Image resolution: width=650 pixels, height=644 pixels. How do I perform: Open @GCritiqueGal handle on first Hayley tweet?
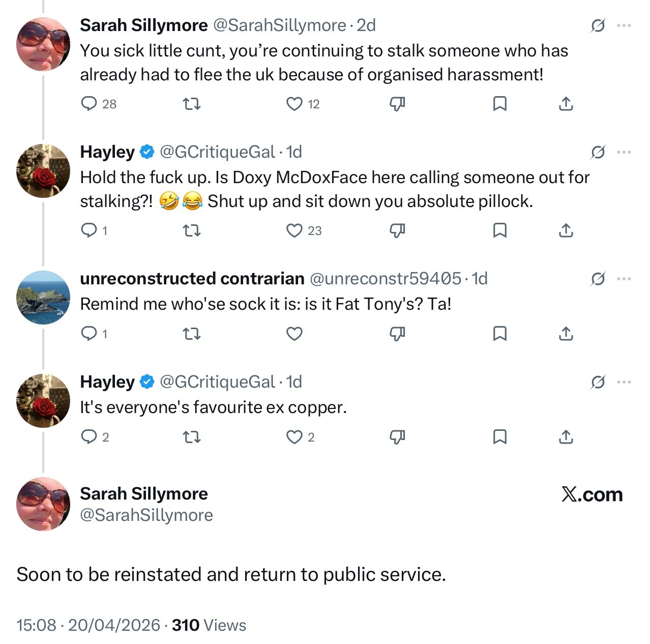[x=217, y=152]
